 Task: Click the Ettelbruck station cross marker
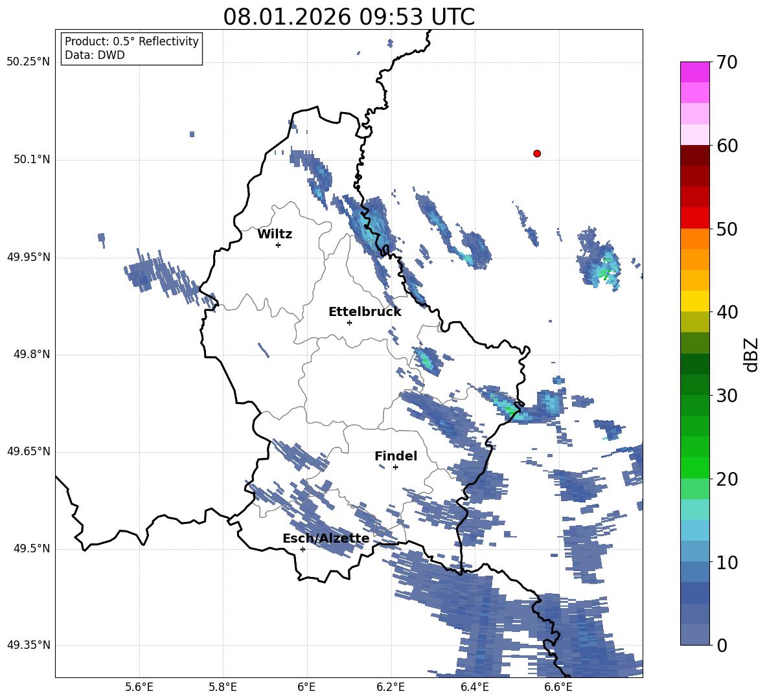point(349,322)
